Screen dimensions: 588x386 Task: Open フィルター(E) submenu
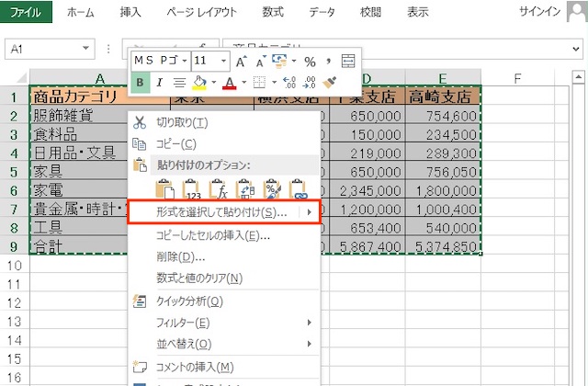(224, 323)
